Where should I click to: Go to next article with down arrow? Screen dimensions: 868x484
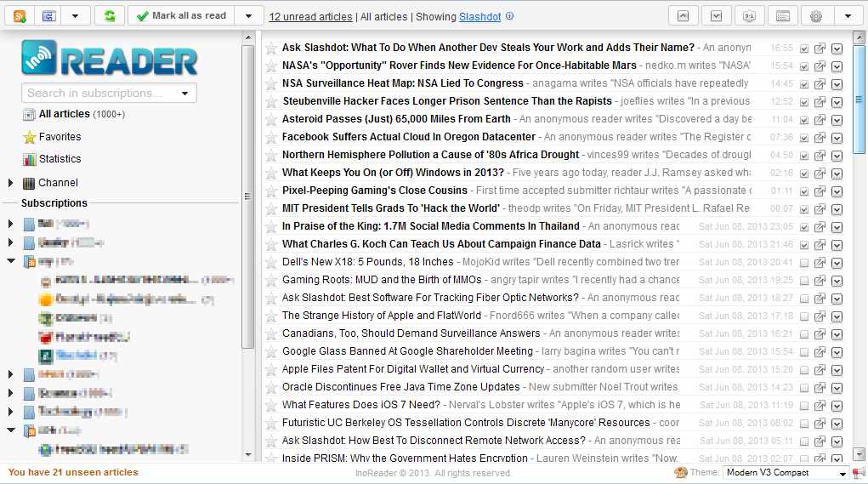(717, 16)
